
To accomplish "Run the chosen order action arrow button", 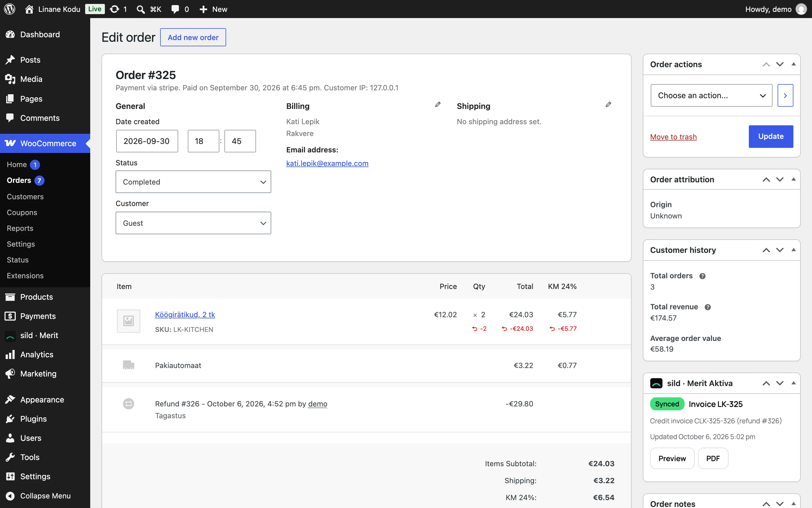I will 785,95.
